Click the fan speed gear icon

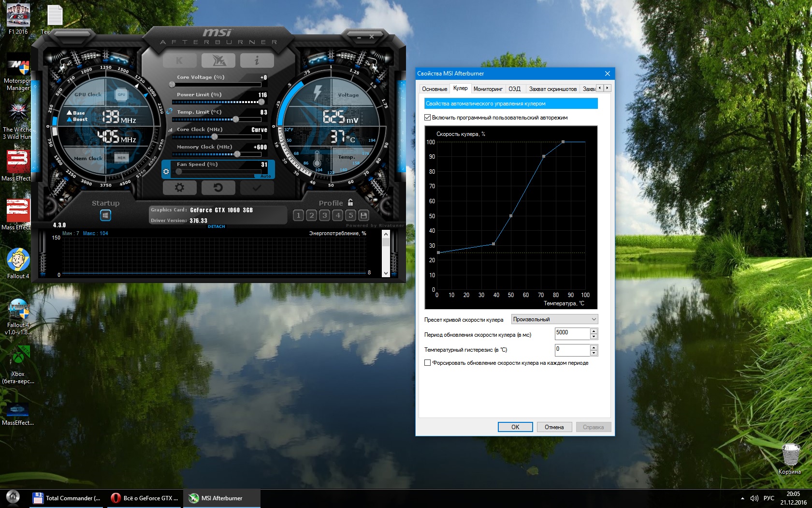pos(166,171)
